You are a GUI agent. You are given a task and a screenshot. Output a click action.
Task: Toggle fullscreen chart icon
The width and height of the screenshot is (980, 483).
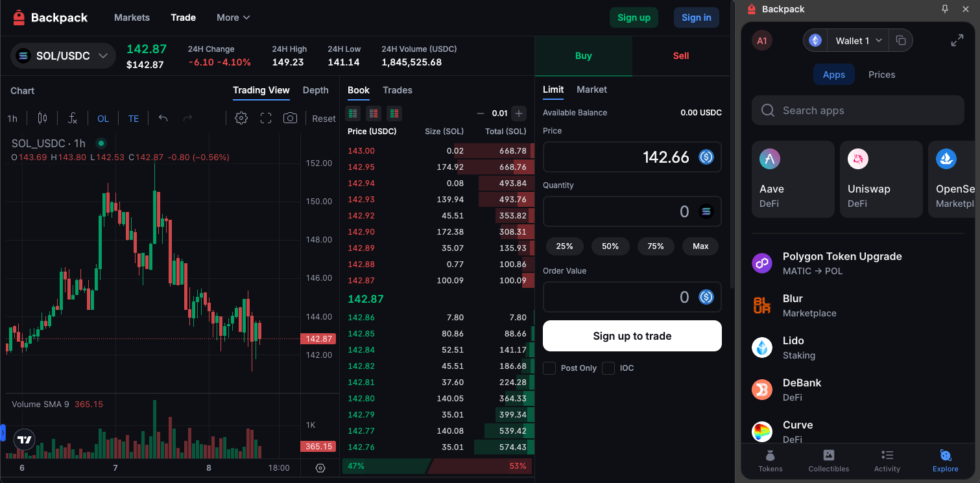pyautogui.click(x=266, y=118)
